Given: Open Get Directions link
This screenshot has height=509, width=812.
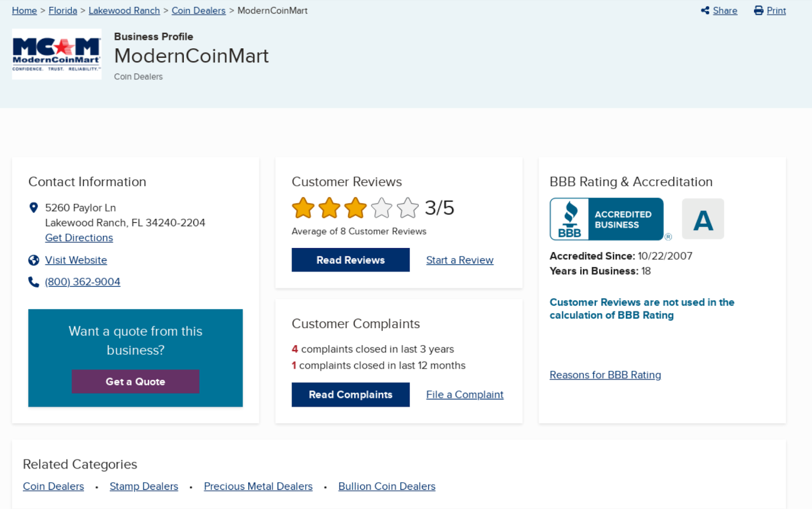Looking at the screenshot, I should click(79, 238).
